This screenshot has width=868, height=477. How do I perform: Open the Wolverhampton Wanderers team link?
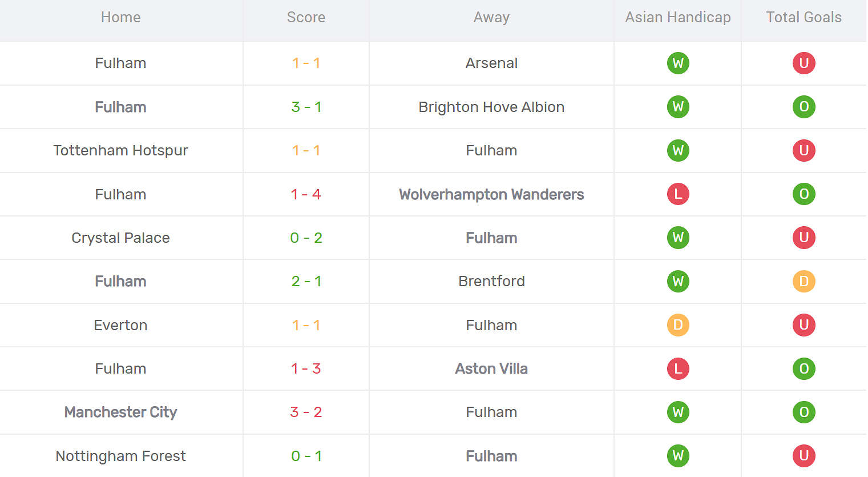click(491, 194)
